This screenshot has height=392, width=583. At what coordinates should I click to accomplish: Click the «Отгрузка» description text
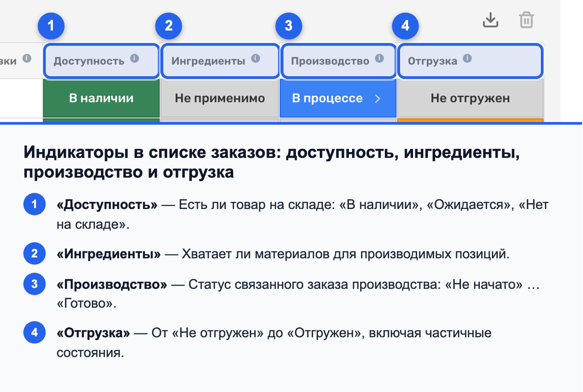point(274,342)
